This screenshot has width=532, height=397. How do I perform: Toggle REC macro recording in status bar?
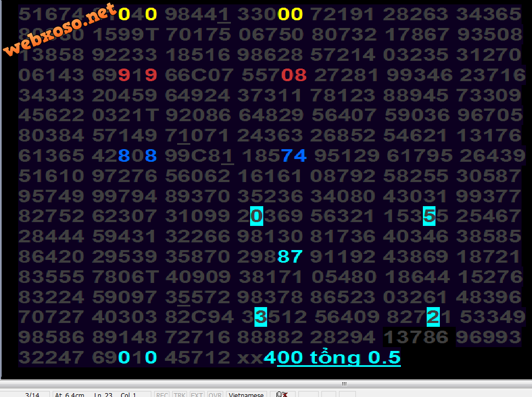point(162,394)
